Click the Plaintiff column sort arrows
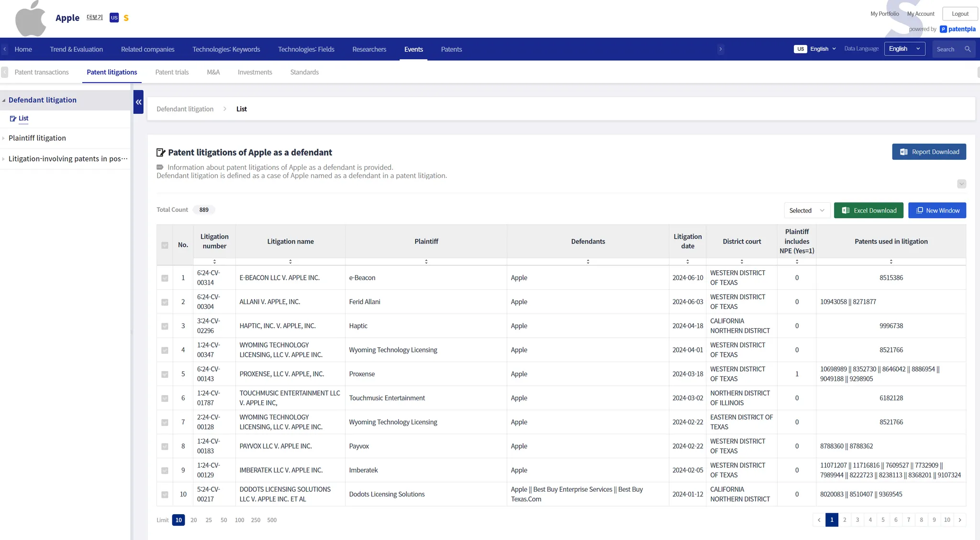 (x=426, y=262)
